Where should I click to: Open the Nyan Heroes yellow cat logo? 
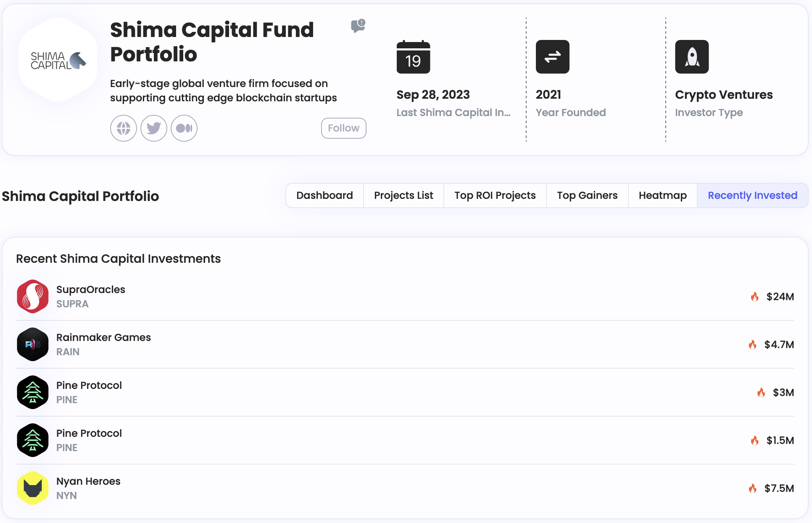(x=33, y=488)
